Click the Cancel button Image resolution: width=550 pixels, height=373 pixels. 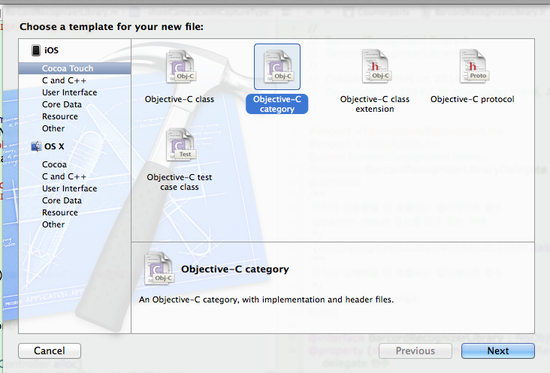(x=49, y=351)
